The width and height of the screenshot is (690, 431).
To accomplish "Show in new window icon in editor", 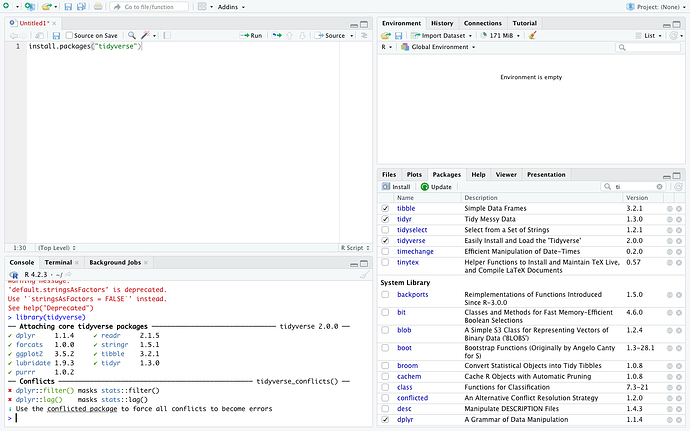I will point(40,36).
